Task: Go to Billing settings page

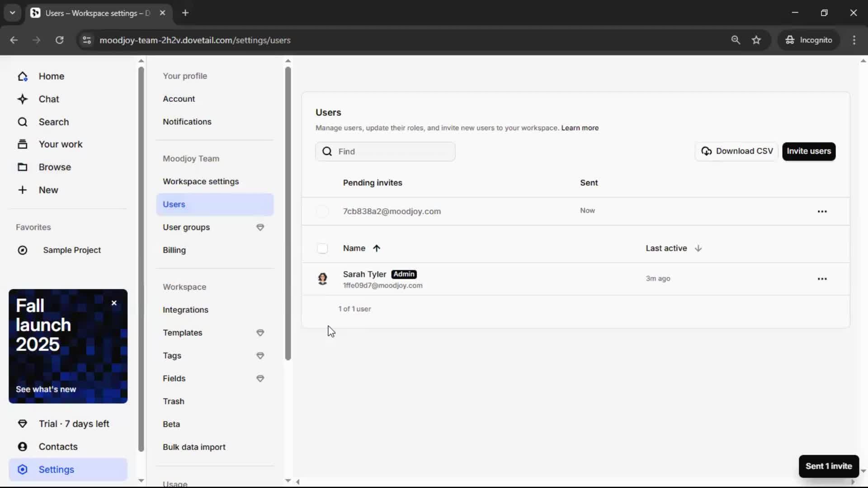Action: coord(174,250)
